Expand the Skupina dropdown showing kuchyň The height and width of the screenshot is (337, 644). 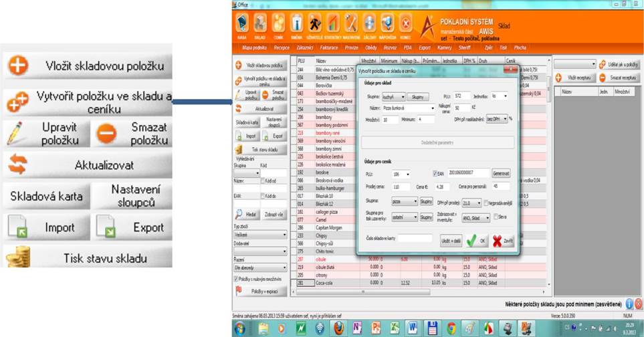pos(403,97)
